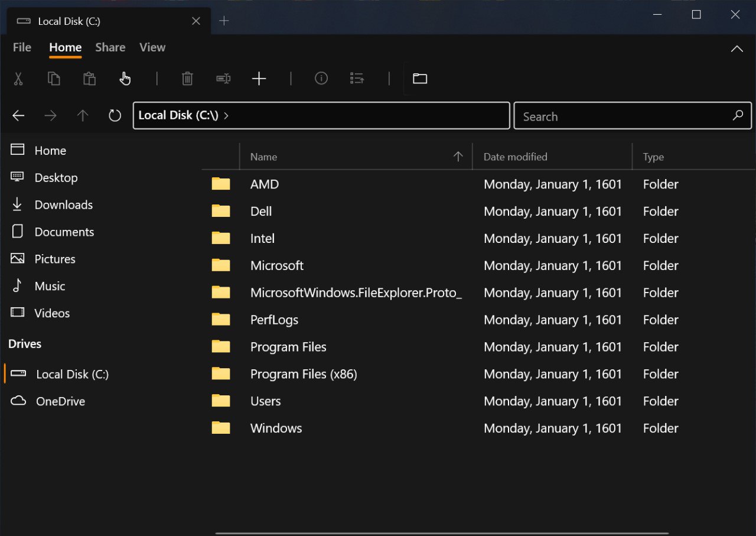Image resolution: width=756 pixels, height=536 pixels.
Task: Open the File menu
Action: (22, 47)
